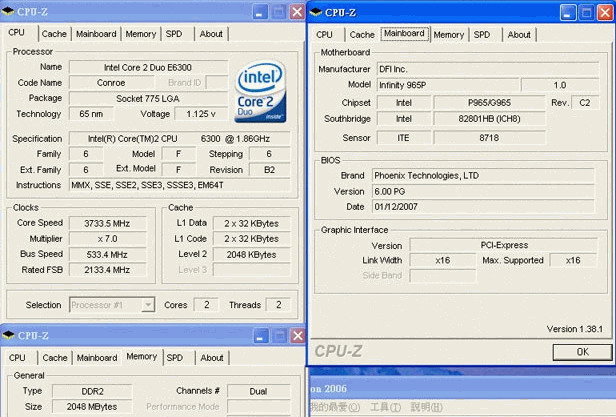The height and width of the screenshot is (417, 616).
Task: Open CPU tab in bottom-left CPU-Z window
Action: pyautogui.click(x=17, y=358)
